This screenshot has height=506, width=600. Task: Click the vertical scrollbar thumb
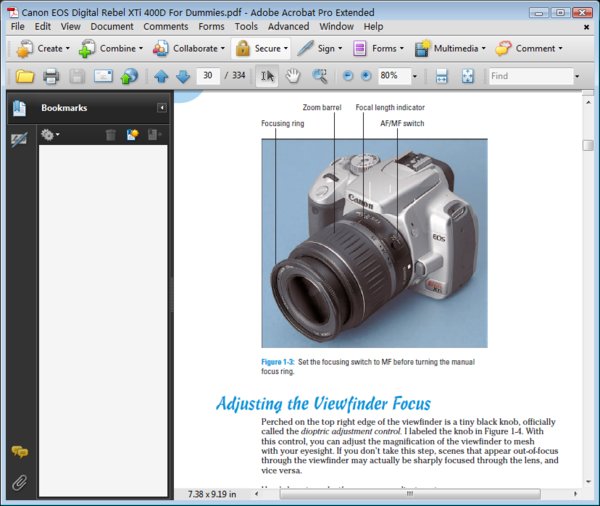pyautogui.click(x=588, y=145)
